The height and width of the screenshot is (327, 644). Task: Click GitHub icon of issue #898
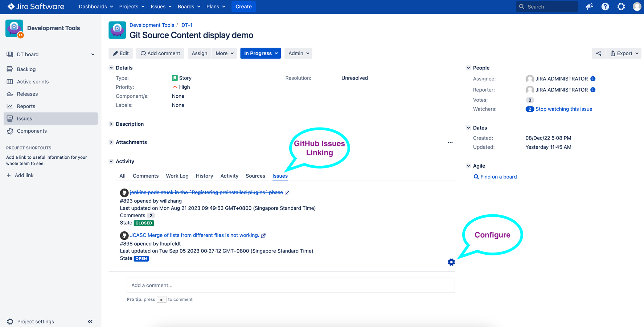(124, 235)
